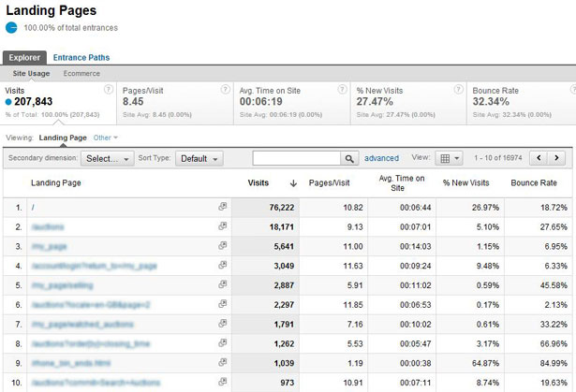This screenshot has width=576, height=392.
Task: Click the Visits sort arrow
Action: 293,183
